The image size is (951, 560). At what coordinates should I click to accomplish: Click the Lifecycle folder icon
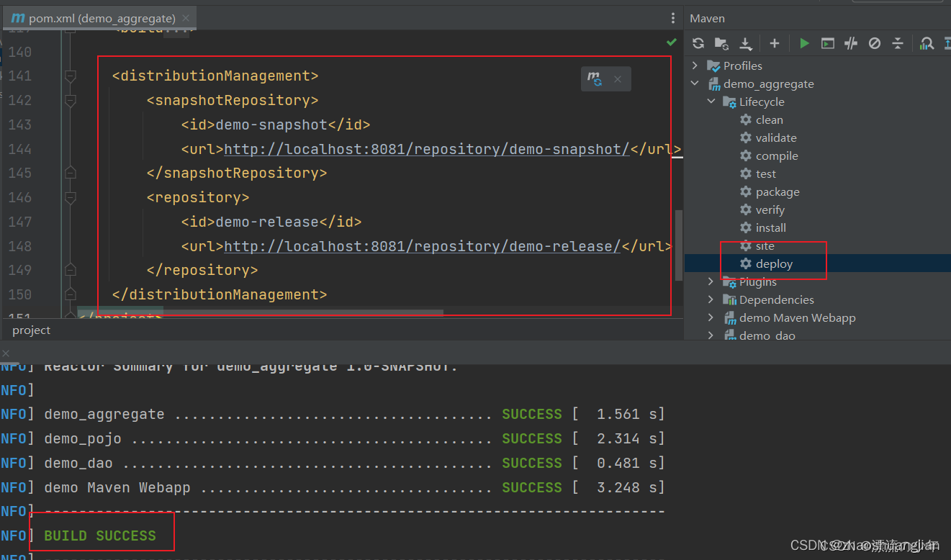click(x=729, y=101)
